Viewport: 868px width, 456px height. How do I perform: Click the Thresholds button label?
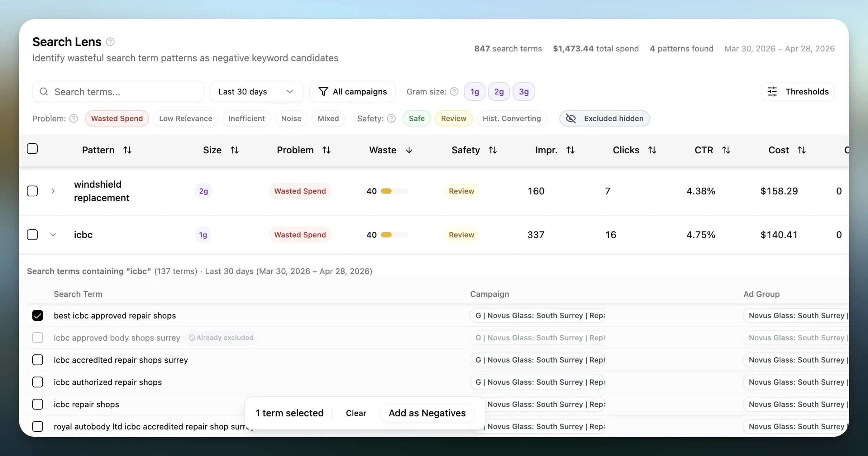click(807, 91)
